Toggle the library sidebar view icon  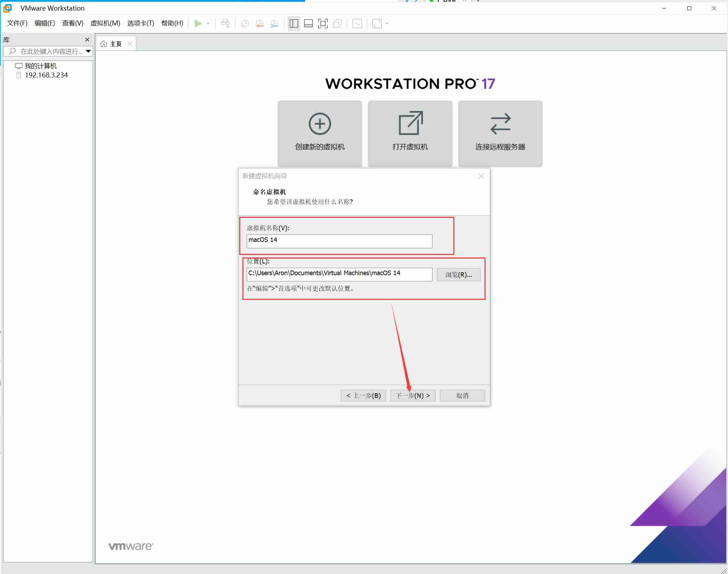coord(294,24)
